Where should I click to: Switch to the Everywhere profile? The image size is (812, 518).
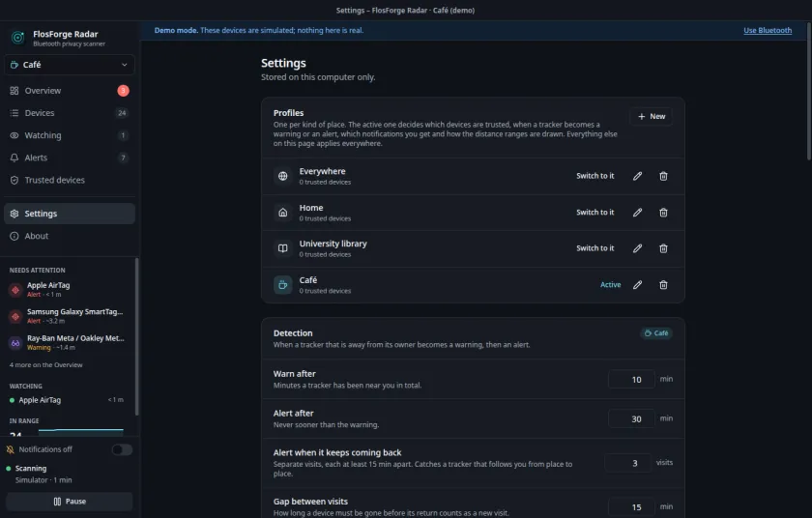(x=595, y=176)
